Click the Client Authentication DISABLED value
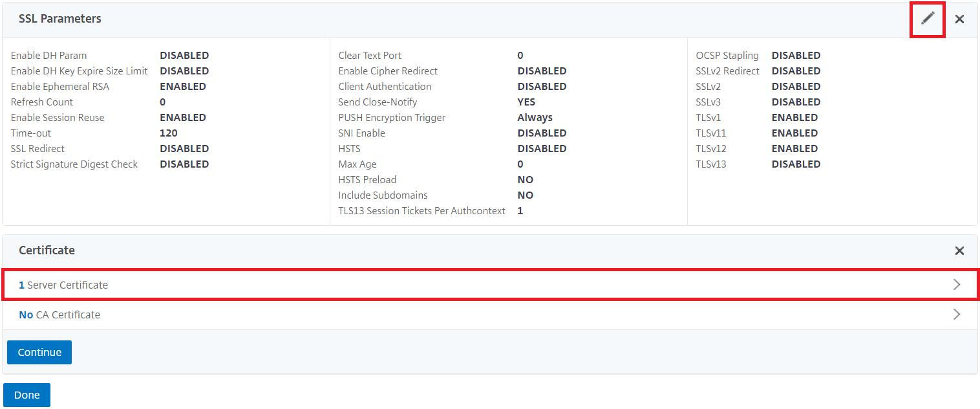 (x=542, y=87)
